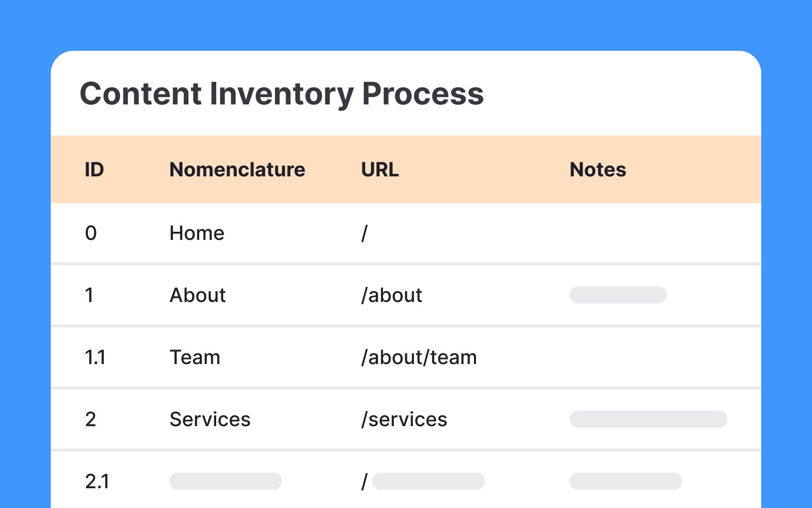The width and height of the screenshot is (812, 508).
Task: Click the root slash URL for Home
Action: click(365, 233)
